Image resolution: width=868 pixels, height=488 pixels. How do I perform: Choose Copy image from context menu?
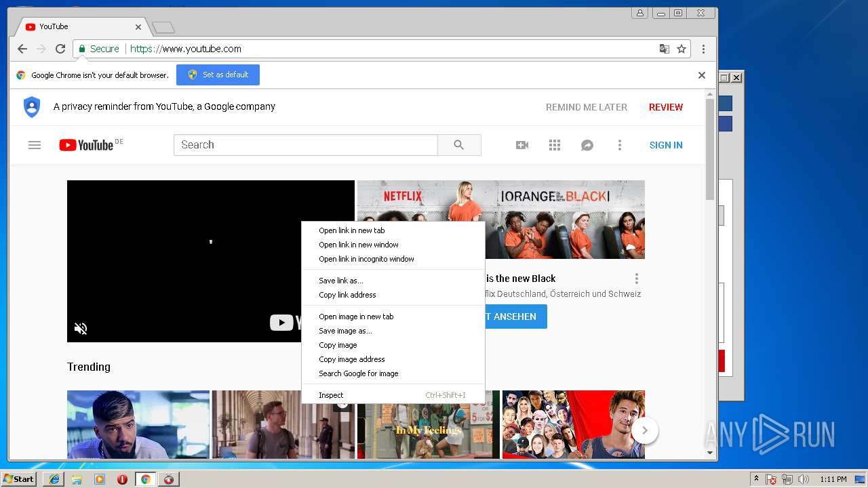pyautogui.click(x=393, y=345)
